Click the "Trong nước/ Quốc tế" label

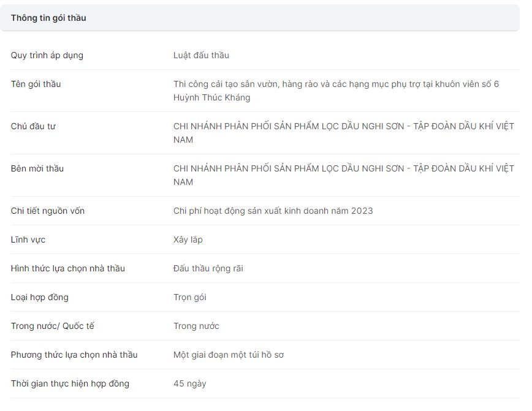click(53, 326)
